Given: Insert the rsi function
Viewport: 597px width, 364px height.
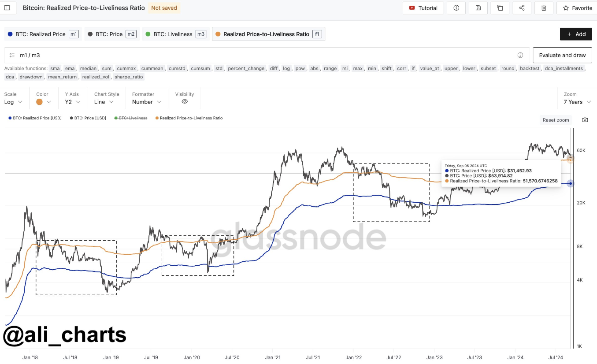Looking at the screenshot, I should (x=344, y=69).
